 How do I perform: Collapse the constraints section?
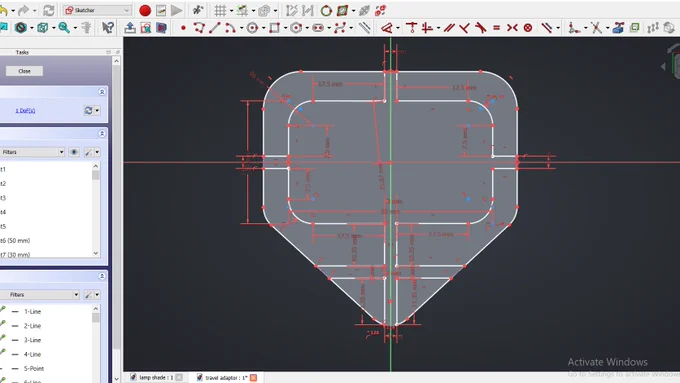coord(102,133)
